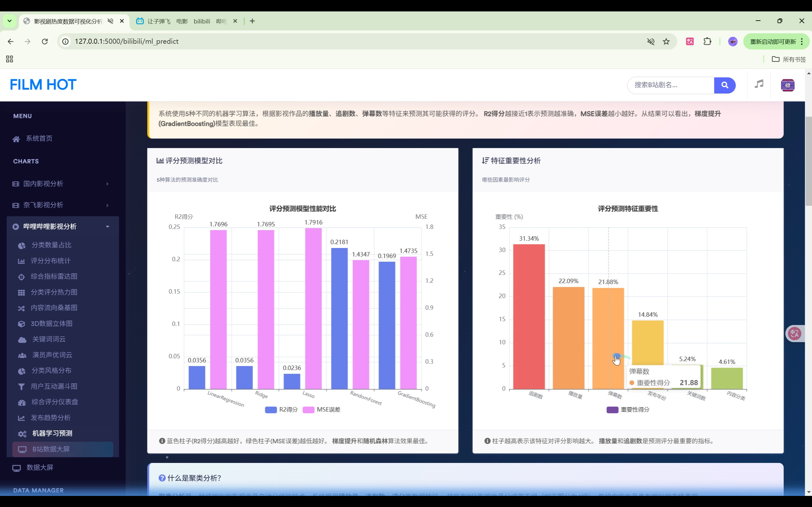Open 用户互动漏斗图 funnel chart page
Image resolution: width=812 pixels, height=507 pixels.
[54, 386]
